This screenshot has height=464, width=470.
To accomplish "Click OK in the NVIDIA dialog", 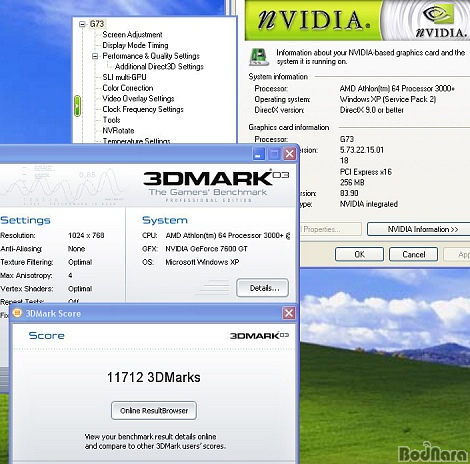I will [359, 255].
